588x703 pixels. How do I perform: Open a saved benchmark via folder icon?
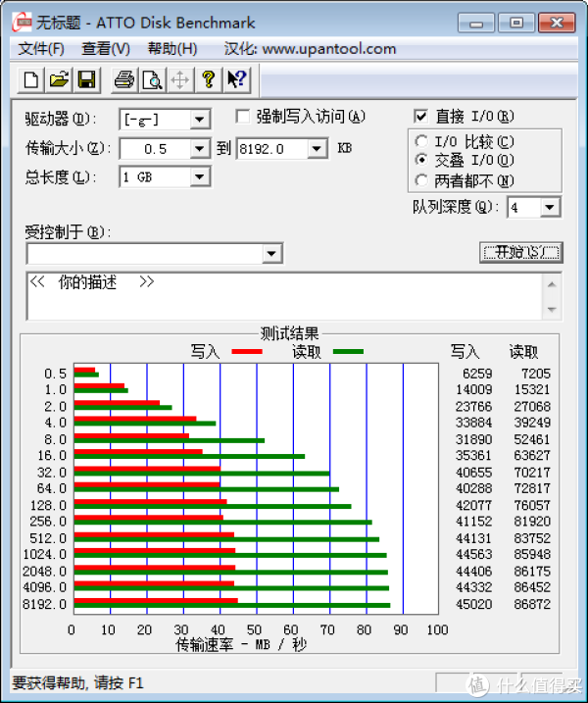pos(58,79)
